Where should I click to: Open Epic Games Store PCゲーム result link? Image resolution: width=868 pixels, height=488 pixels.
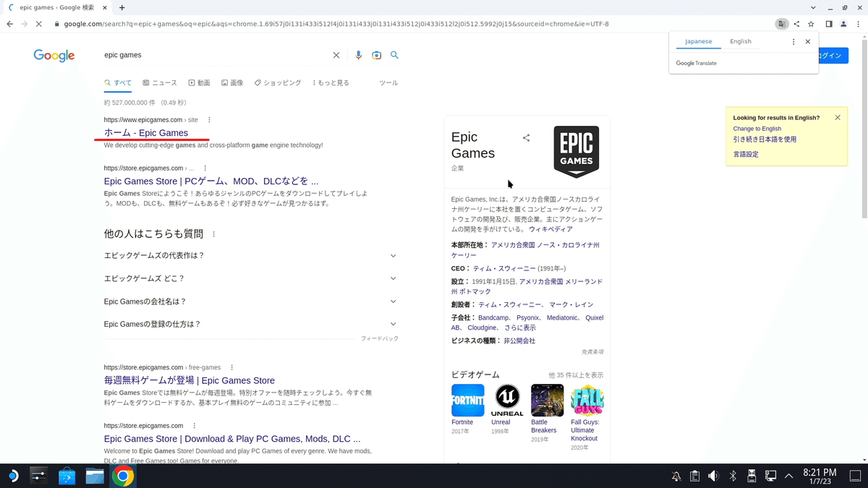coord(211,181)
